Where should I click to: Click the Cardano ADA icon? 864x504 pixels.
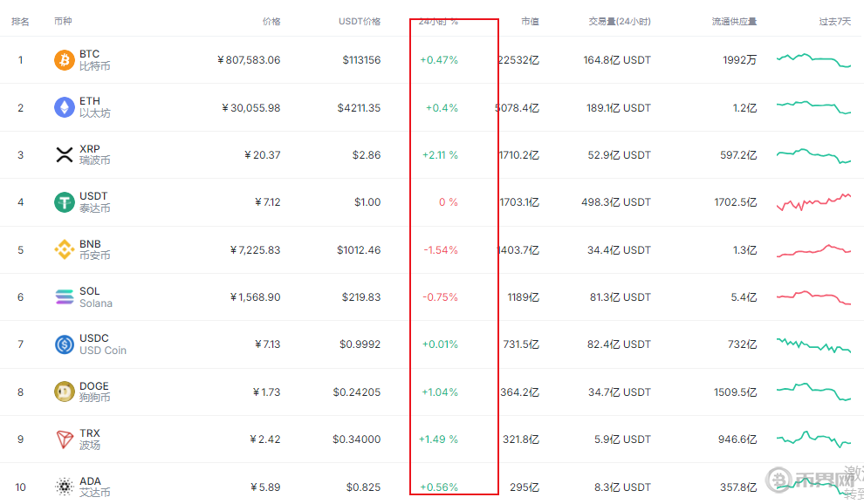(x=65, y=487)
